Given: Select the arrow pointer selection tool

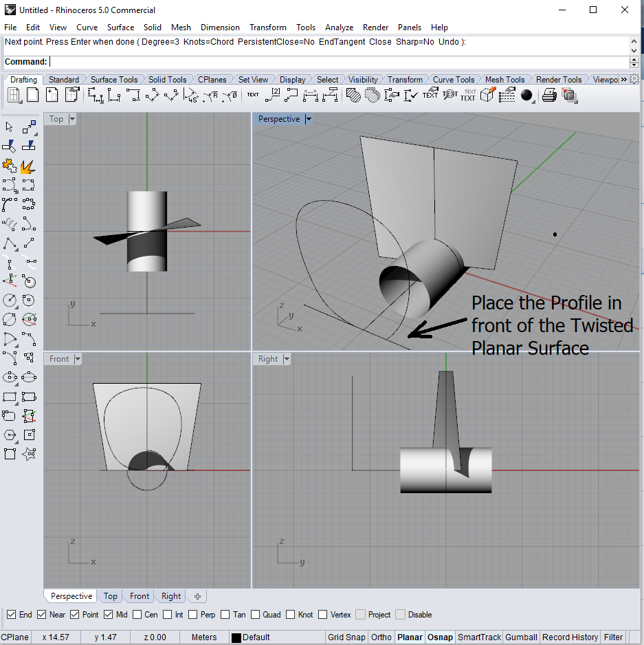Looking at the screenshot, I should [x=10, y=127].
